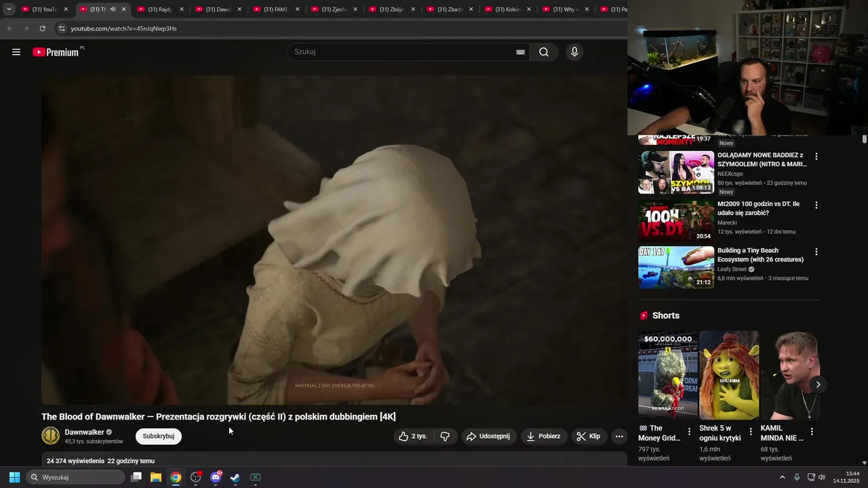Go back in browser history
868x488 pixels.
pos(9,28)
